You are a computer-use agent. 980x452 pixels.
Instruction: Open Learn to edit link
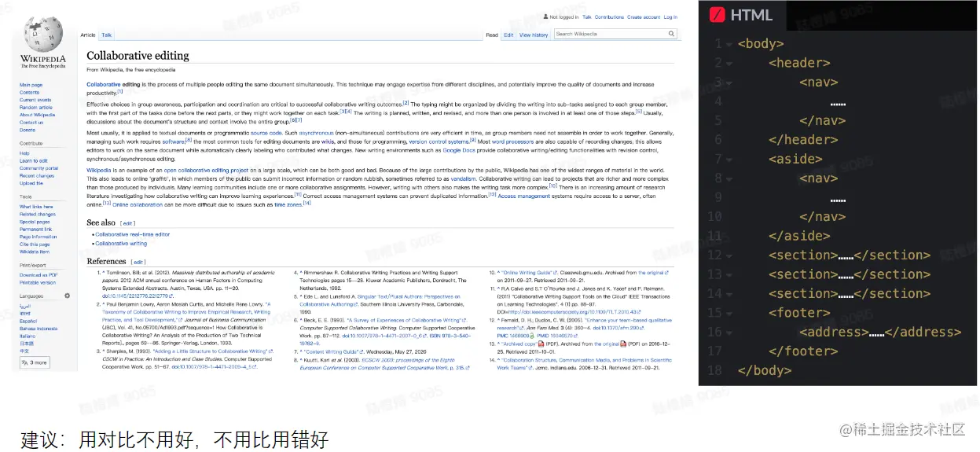[x=34, y=160]
